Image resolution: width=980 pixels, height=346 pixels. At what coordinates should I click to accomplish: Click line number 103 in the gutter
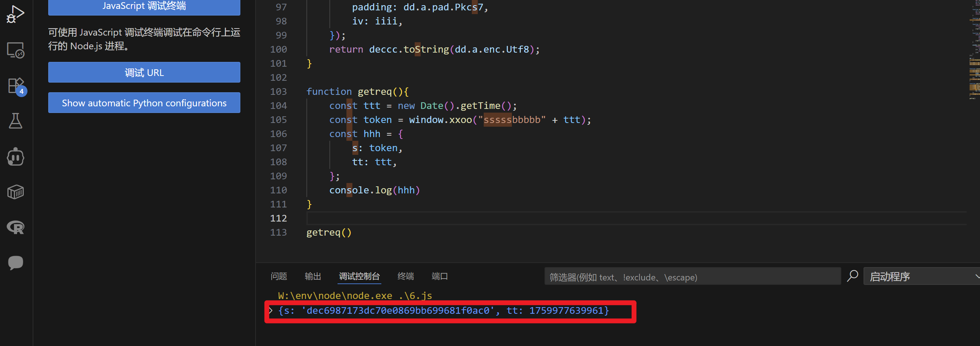(x=279, y=92)
